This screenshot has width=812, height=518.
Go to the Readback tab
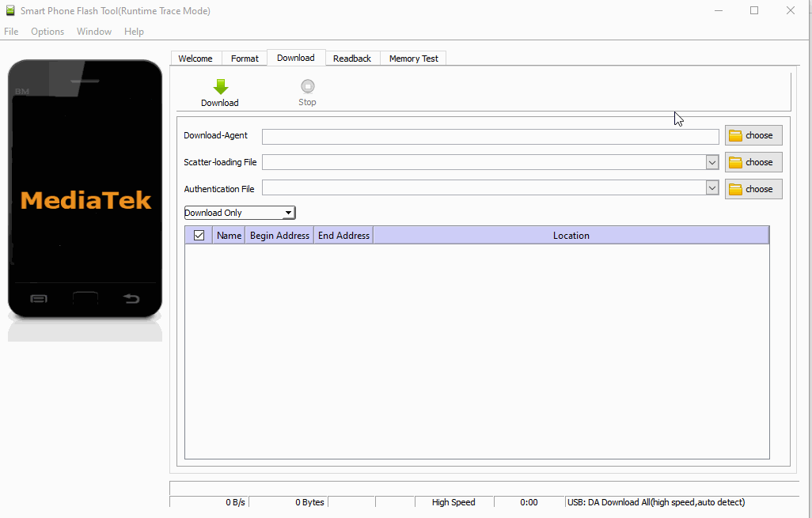(x=352, y=59)
